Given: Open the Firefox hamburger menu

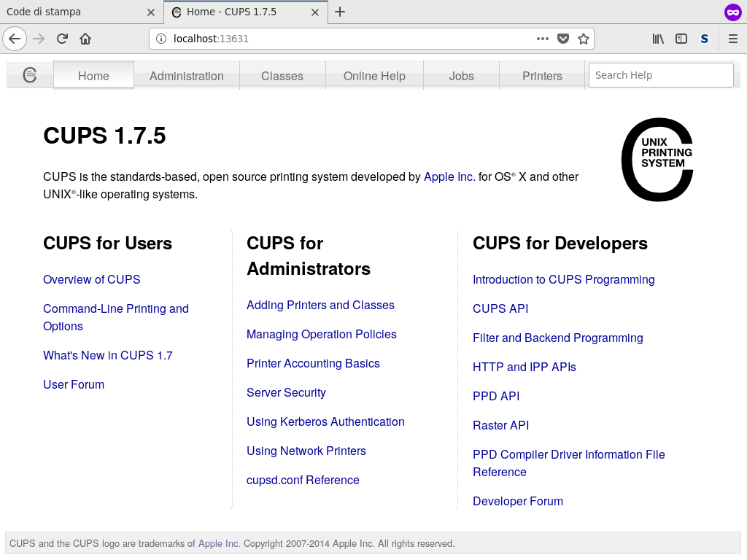Looking at the screenshot, I should point(732,39).
